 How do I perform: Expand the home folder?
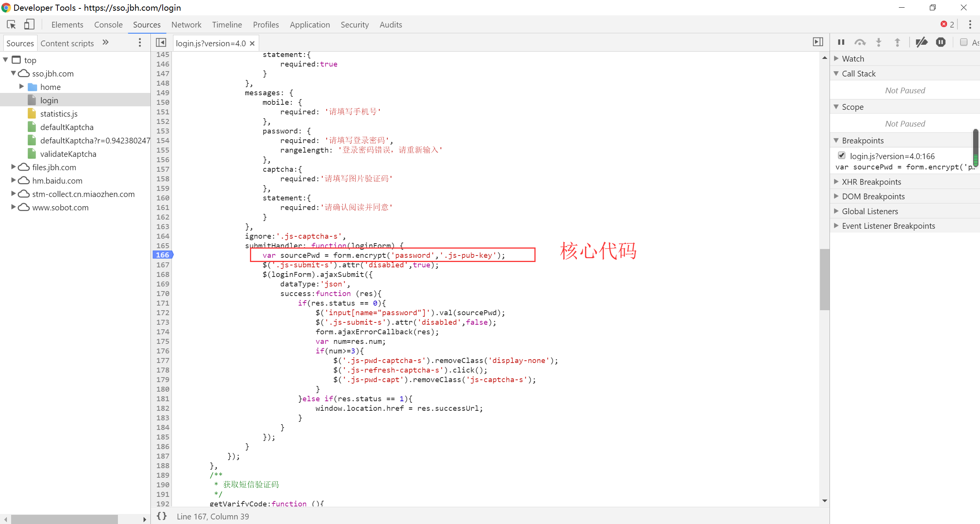pos(21,87)
